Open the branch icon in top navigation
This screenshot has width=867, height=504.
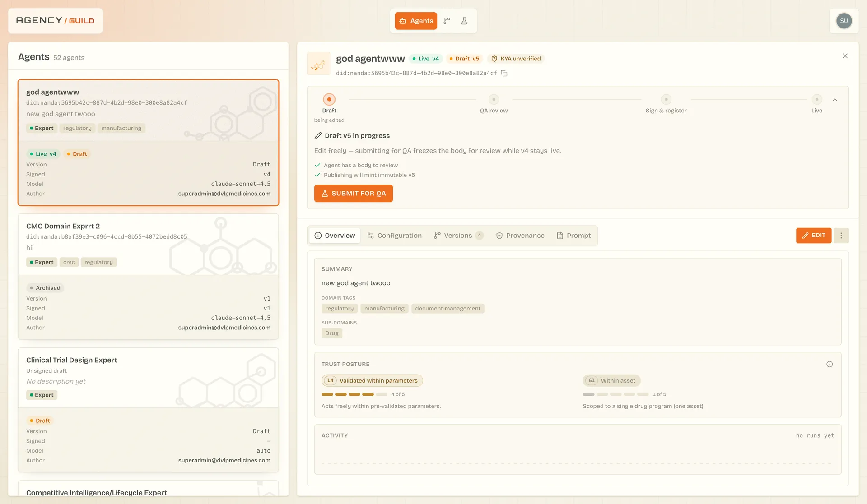point(447,21)
